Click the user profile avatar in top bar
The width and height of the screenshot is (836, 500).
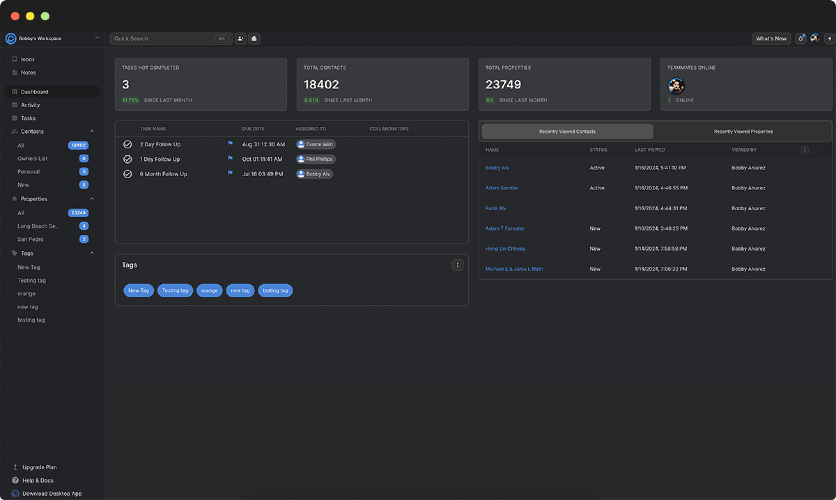815,39
